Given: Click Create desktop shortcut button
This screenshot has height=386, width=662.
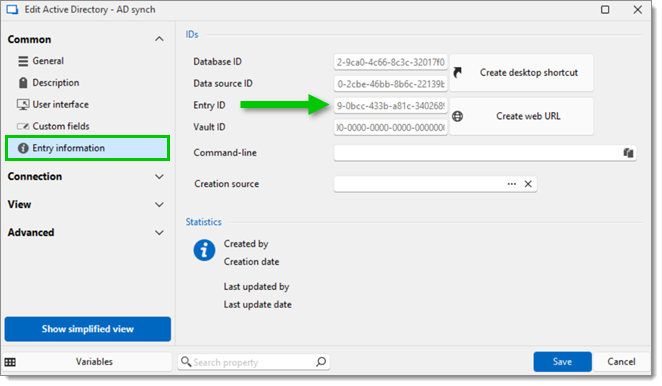Looking at the screenshot, I should pos(521,73).
